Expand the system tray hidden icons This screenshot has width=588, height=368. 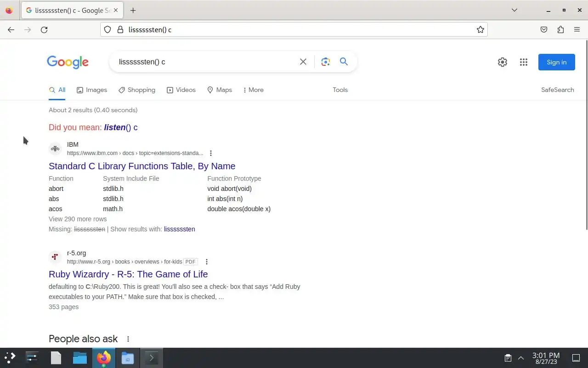[521, 358]
